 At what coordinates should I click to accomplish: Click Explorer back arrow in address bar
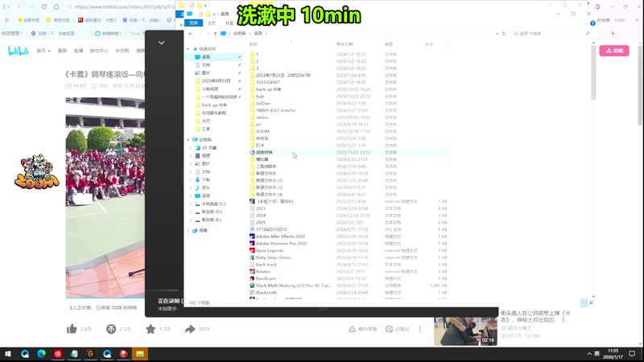click(191, 33)
